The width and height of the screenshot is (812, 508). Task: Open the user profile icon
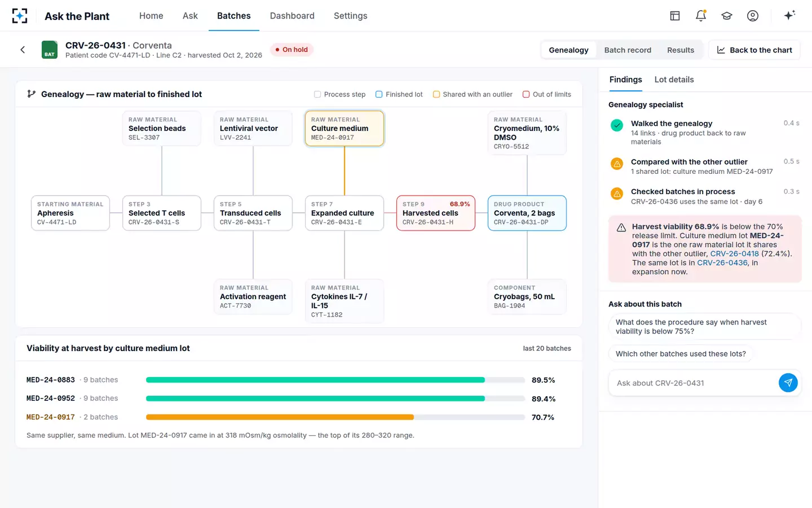[753, 16]
